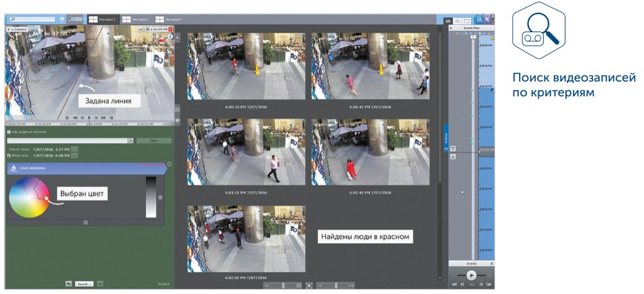Viewport: 644px width, 294px height.
Task: Go to the start of the recording
Action: tap(68, 118)
